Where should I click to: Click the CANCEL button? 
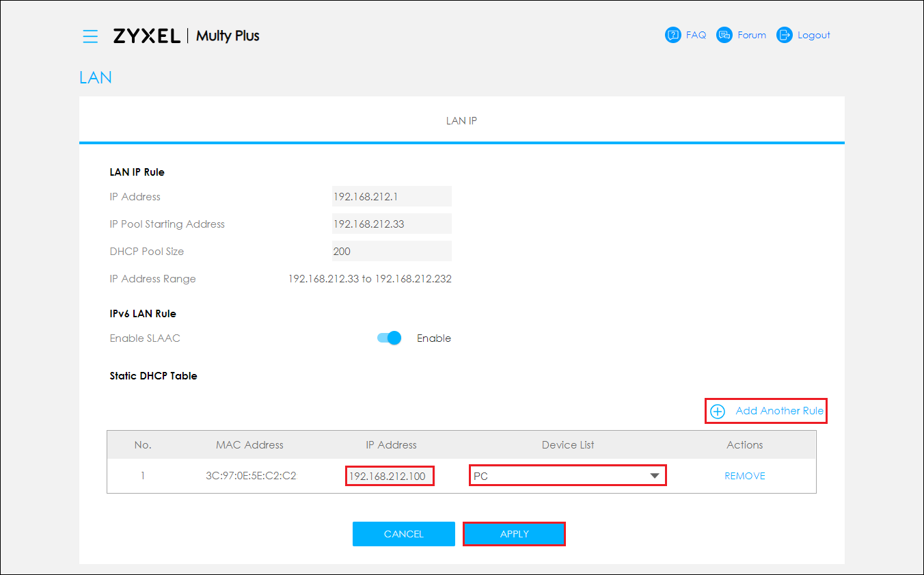(x=404, y=534)
